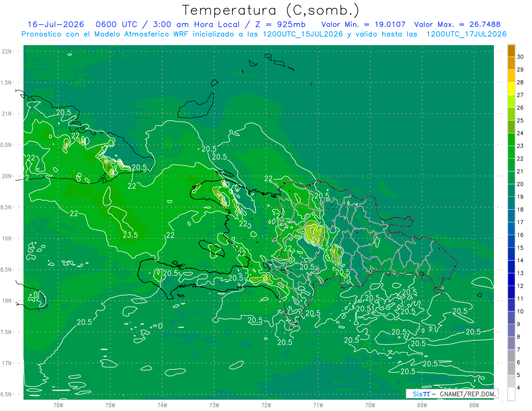
Task: Pick the color bar swatch between 29 and 30
Action: (x=511, y=63)
